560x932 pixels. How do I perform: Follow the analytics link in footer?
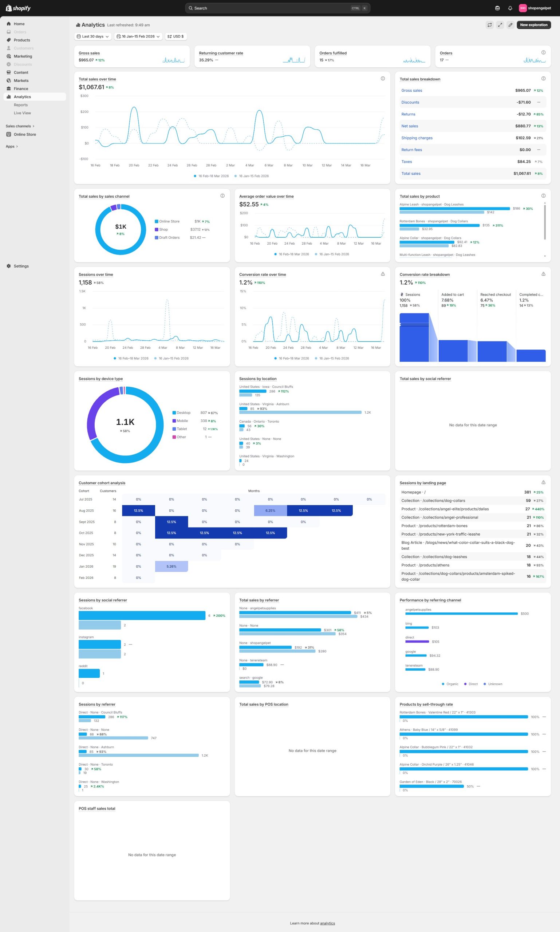pyautogui.click(x=327, y=923)
